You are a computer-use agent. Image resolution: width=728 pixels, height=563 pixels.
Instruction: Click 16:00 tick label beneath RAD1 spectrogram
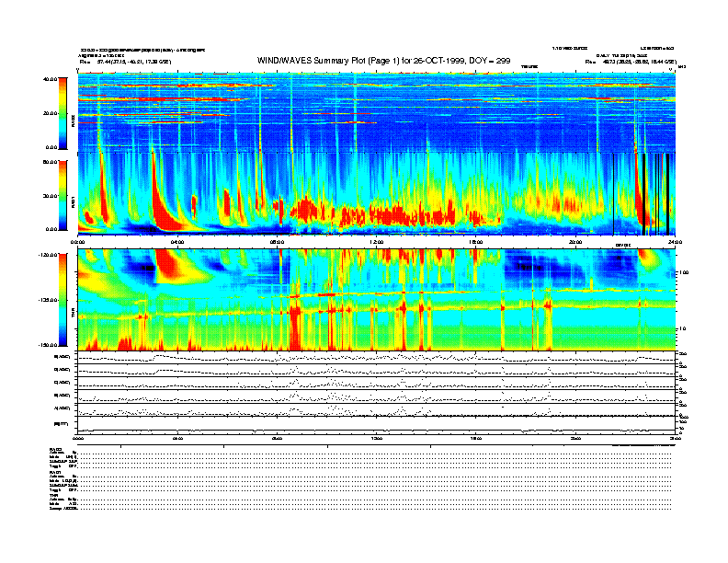pyautogui.click(x=476, y=242)
